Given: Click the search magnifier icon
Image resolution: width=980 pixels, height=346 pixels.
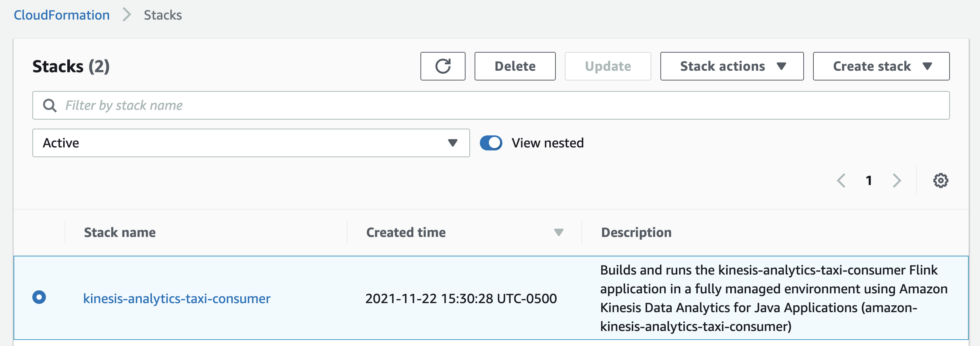Looking at the screenshot, I should click(50, 105).
